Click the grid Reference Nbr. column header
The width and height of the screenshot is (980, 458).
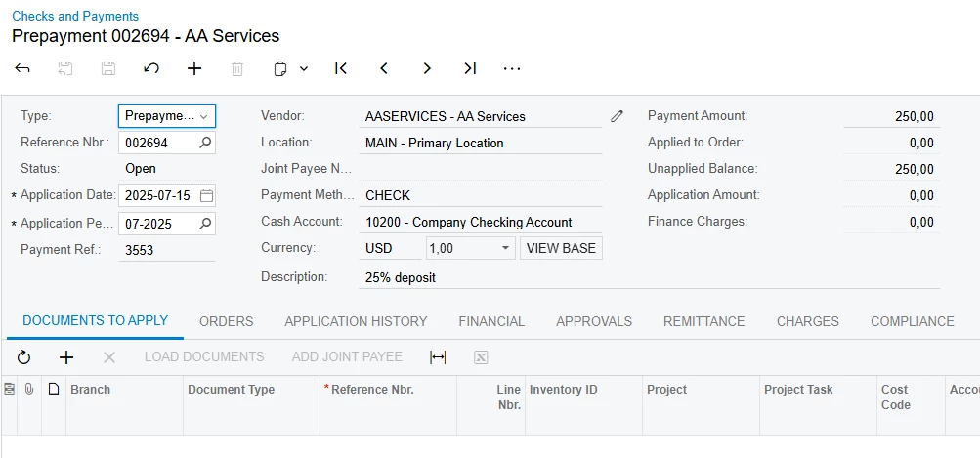coord(388,405)
